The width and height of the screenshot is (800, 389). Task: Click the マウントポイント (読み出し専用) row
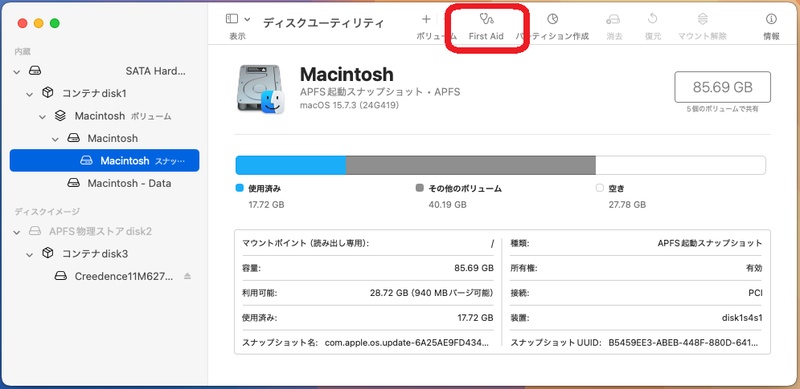pyautogui.click(x=368, y=243)
